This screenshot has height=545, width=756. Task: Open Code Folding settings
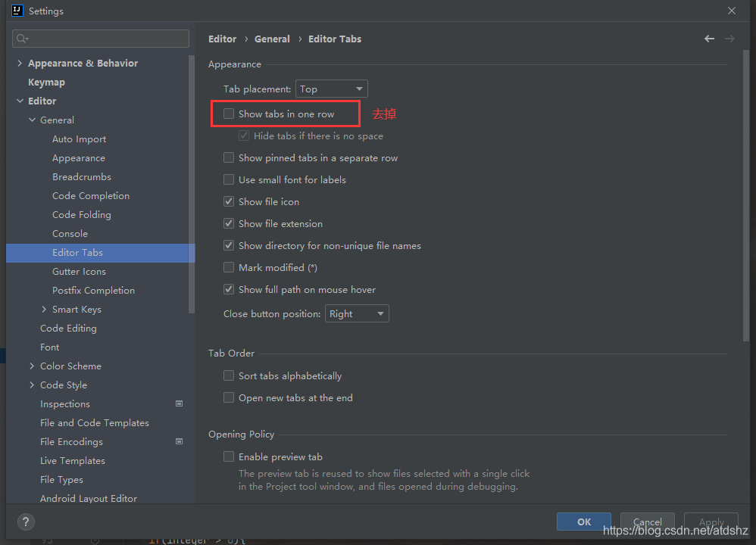(x=82, y=214)
